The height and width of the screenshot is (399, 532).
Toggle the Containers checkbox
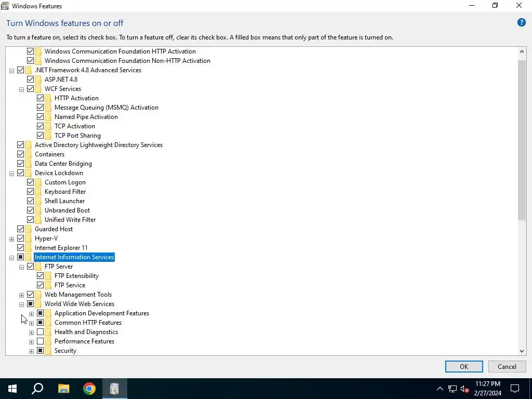(20, 154)
